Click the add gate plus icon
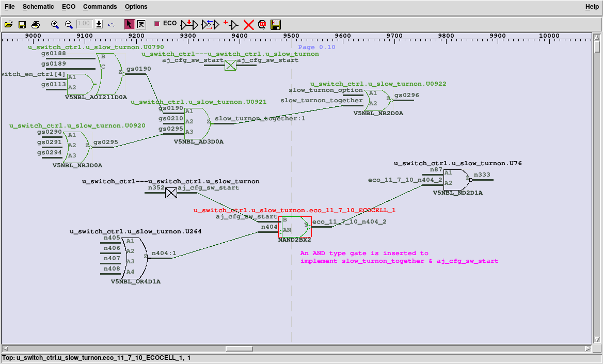Viewport: 603px width, 364px height. pos(230,24)
